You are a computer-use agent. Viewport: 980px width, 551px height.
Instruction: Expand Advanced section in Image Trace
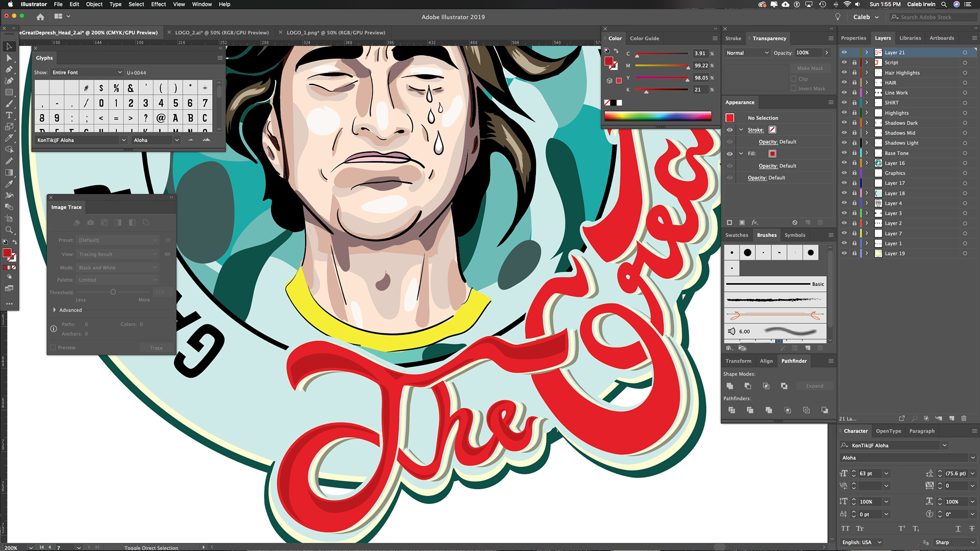(x=55, y=310)
